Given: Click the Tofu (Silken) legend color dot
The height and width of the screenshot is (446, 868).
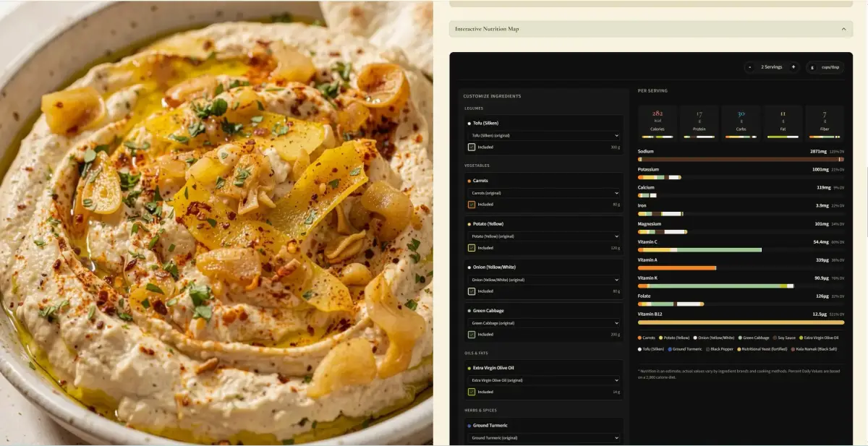Looking at the screenshot, I should pos(640,348).
